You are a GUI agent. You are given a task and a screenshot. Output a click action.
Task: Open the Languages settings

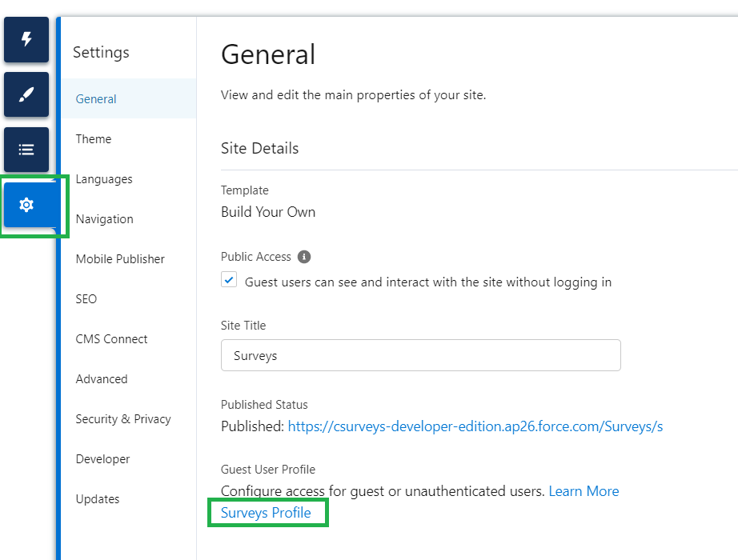[103, 178]
